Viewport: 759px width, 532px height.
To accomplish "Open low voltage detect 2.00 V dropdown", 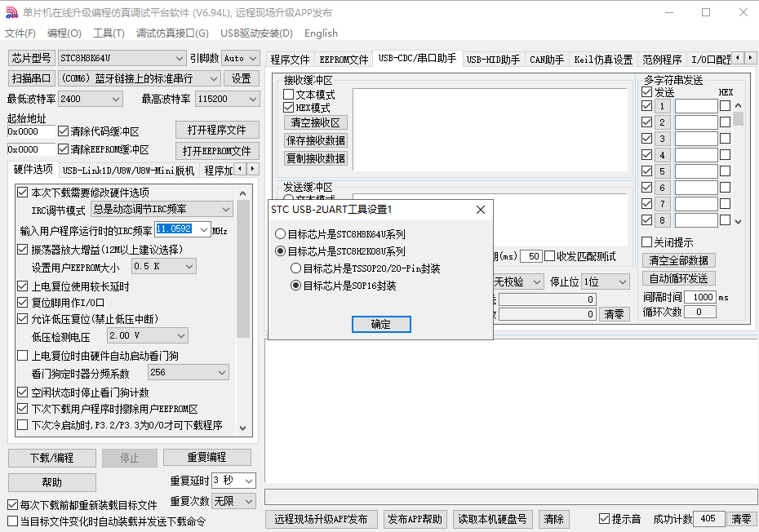I will point(148,335).
